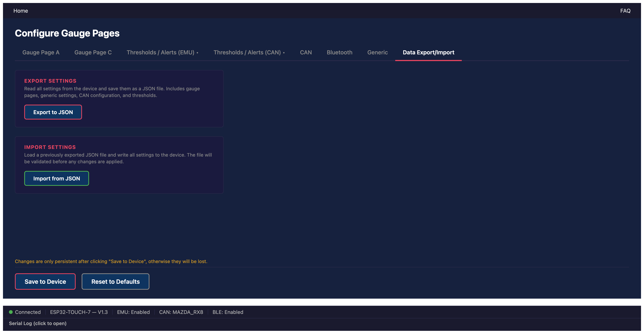
Task: Select the Data Export/Import tab
Action: [x=429, y=53]
